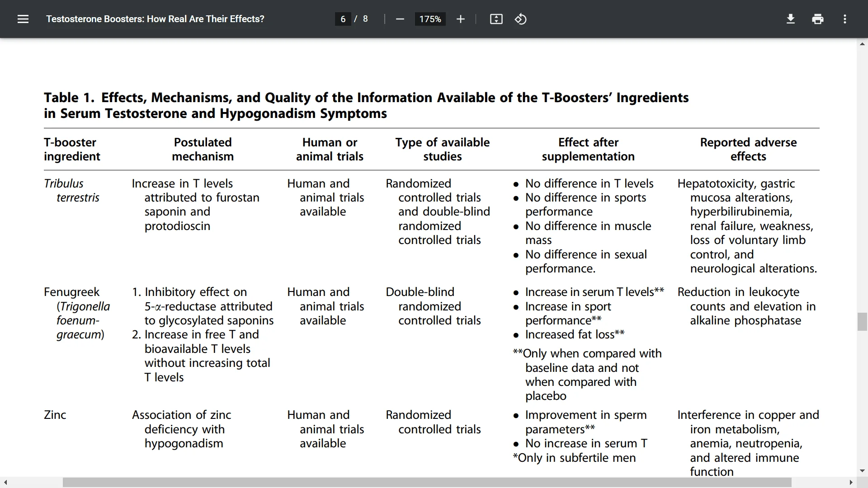The image size is (868, 488).
Task: Click the furostan saponin mechanism text
Action: (x=196, y=205)
